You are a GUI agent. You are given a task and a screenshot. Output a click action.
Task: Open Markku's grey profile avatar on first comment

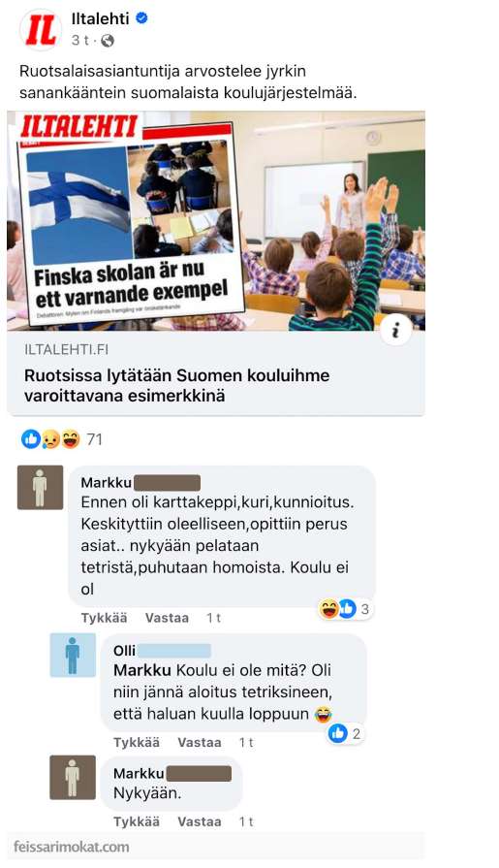click(40, 487)
